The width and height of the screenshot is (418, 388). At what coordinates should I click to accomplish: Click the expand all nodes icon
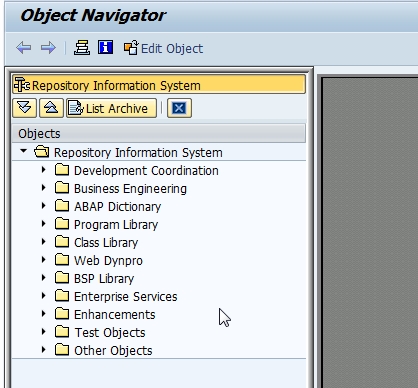pos(24,108)
